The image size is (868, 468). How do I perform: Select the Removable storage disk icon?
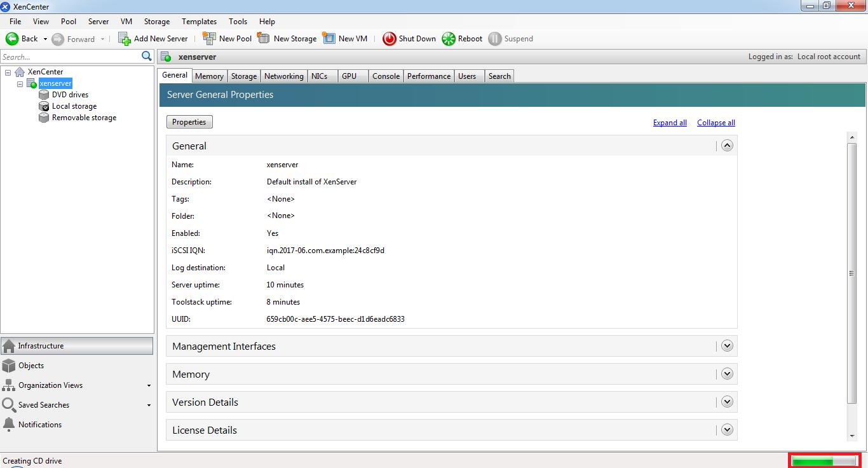click(44, 118)
